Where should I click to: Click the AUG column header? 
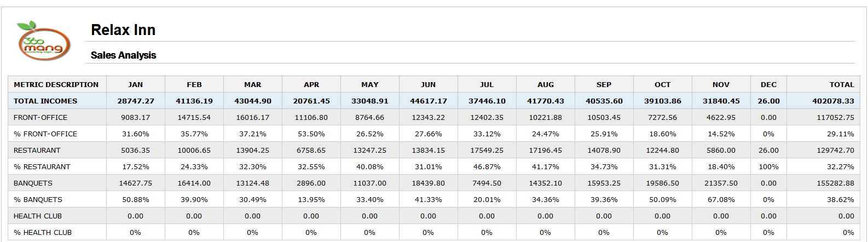pos(546,84)
